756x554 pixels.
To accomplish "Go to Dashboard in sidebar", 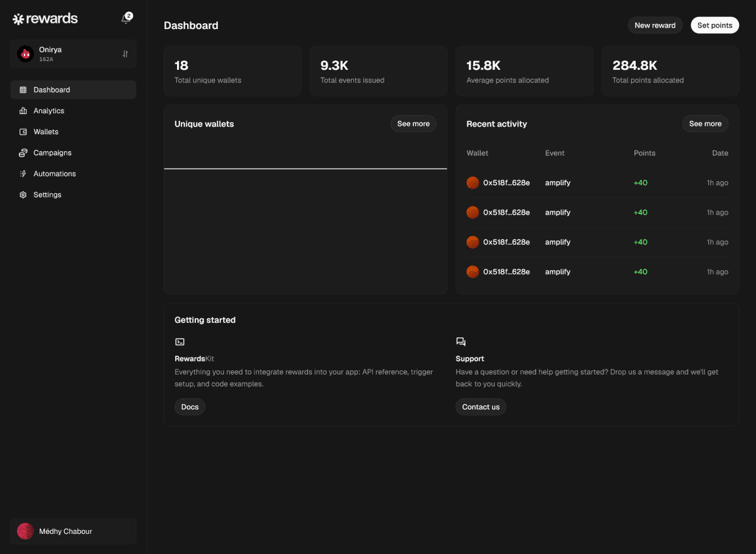I will 73,90.
